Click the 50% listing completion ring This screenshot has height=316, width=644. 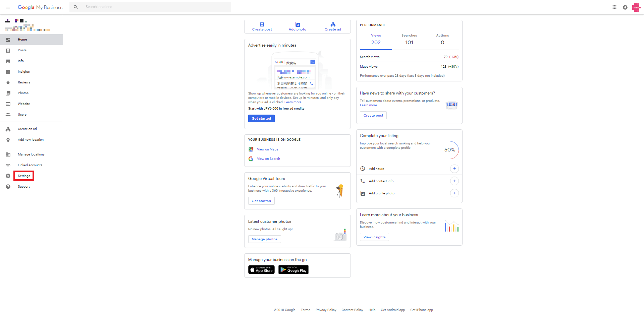pyautogui.click(x=450, y=150)
